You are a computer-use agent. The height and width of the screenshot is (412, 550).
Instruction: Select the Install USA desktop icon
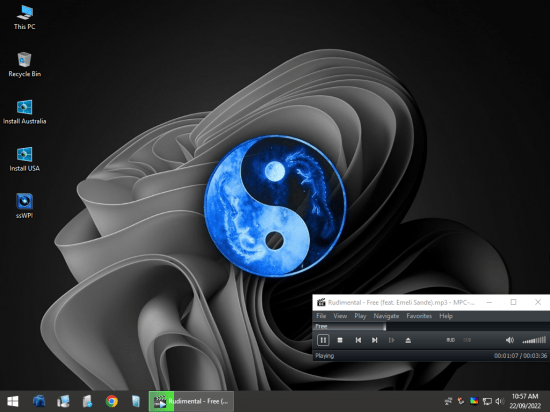pyautogui.click(x=24, y=159)
